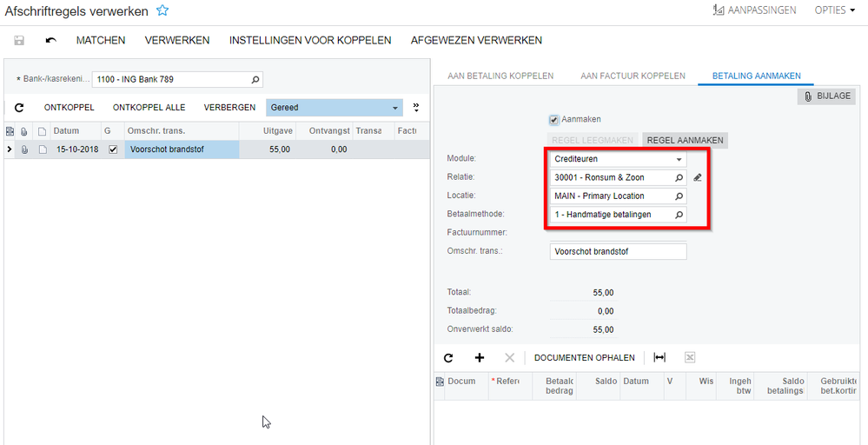Click MATCHEN in the toolbar
The height and width of the screenshot is (445, 868).
point(101,40)
